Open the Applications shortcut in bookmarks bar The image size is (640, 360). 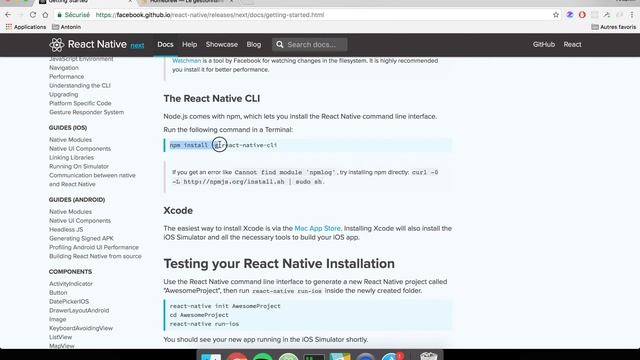26,27
